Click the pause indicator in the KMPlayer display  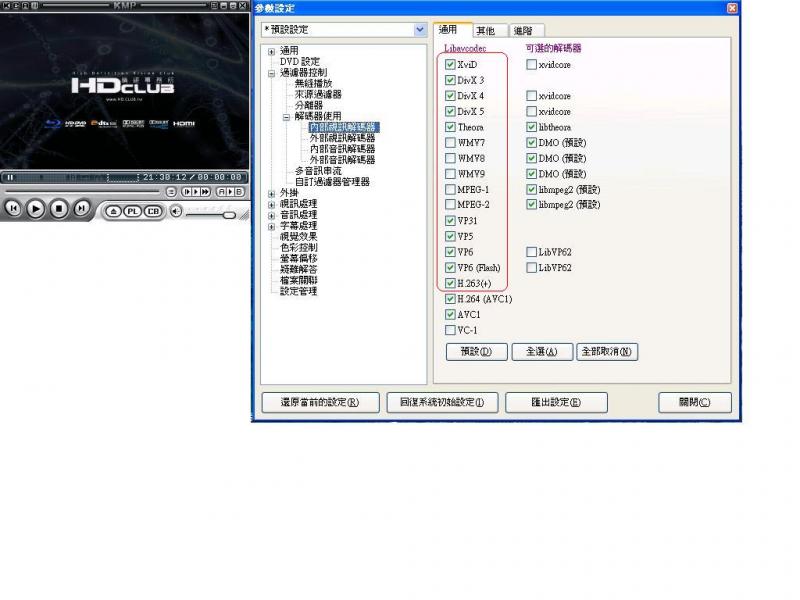(10, 177)
